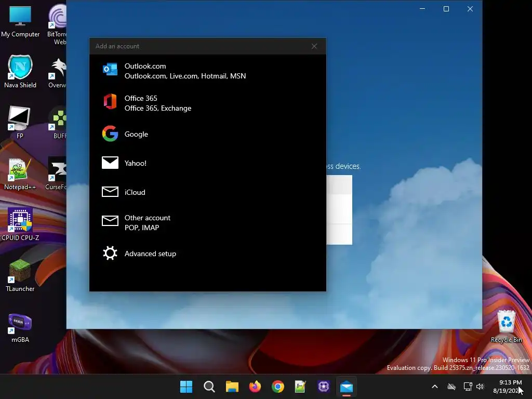Open the BitTorrent Web desktop shortcut
This screenshot has width=532, height=399.
pos(57,24)
